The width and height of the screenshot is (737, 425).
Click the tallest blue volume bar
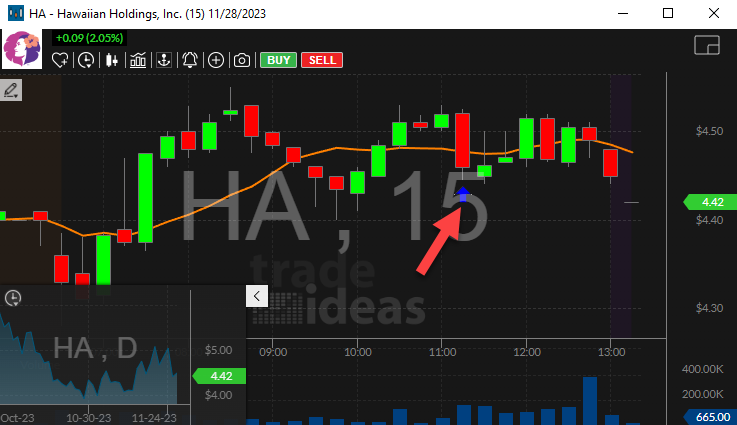[x=590, y=400]
